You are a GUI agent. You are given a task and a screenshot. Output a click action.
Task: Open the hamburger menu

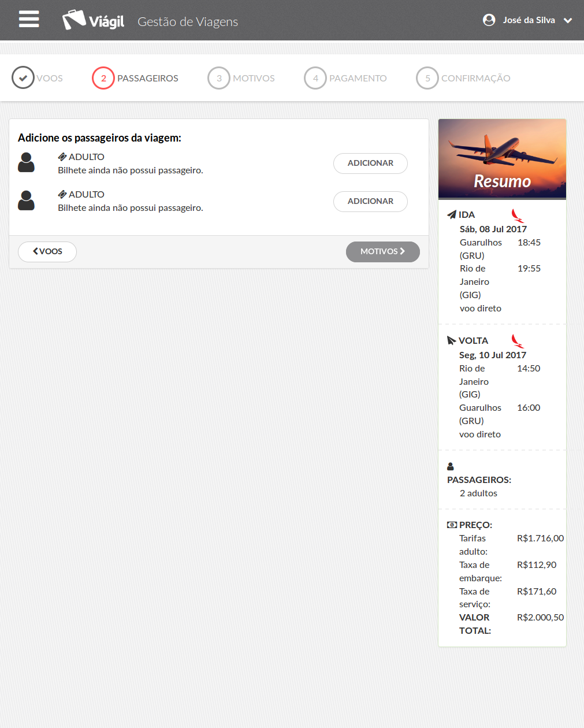tap(29, 19)
